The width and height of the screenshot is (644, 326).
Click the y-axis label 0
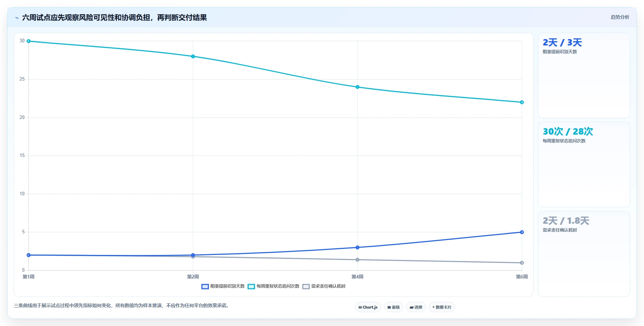coord(23,270)
